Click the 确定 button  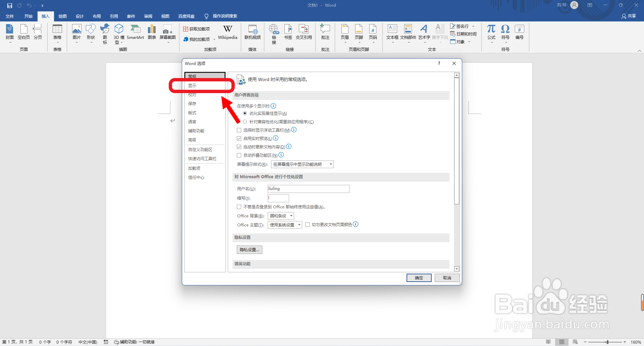[419, 278]
